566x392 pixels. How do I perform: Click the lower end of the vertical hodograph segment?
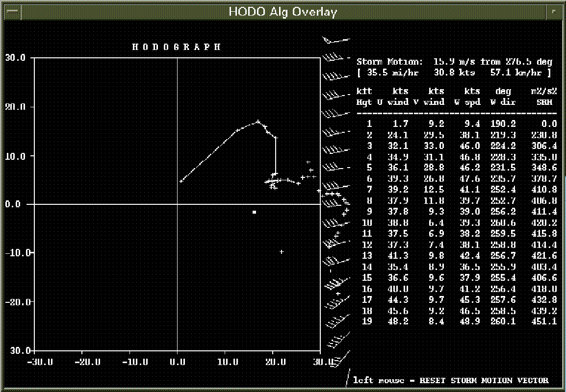[x=275, y=174]
